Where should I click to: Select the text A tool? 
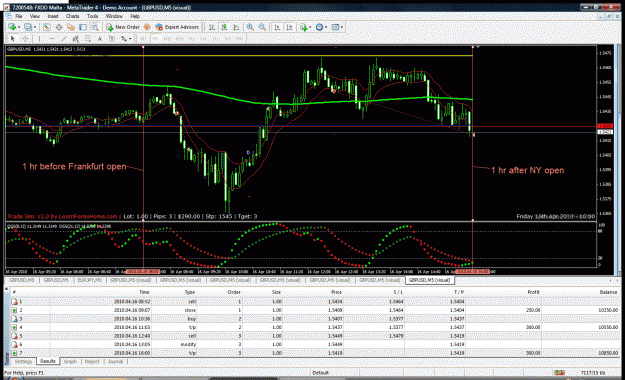[x=100, y=39]
